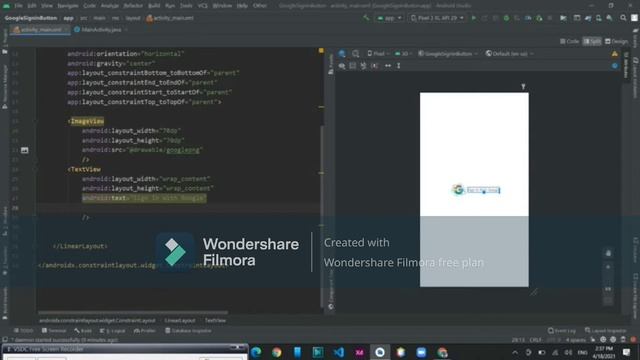Open the Device Manager phone icon
The width and height of the screenshot is (640, 360).
[598, 18]
